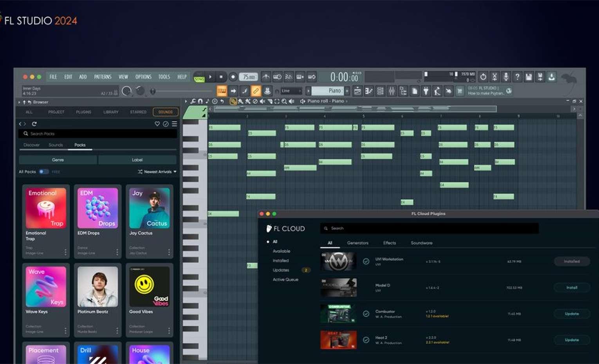Go back with the browser left arrow

coord(20,124)
